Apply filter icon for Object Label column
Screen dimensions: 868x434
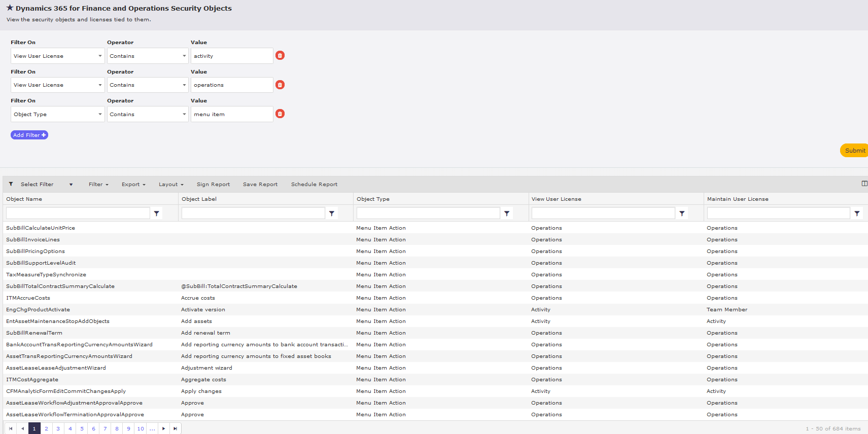coord(332,213)
